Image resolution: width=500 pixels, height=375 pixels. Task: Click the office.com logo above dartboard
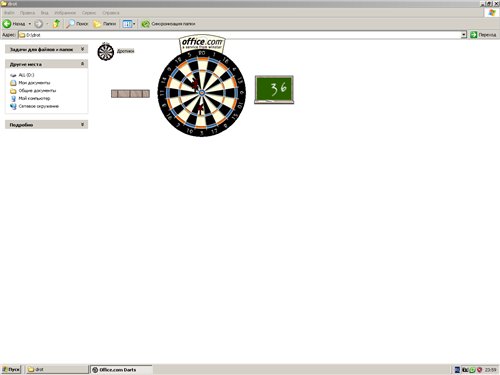click(x=202, y=43)
